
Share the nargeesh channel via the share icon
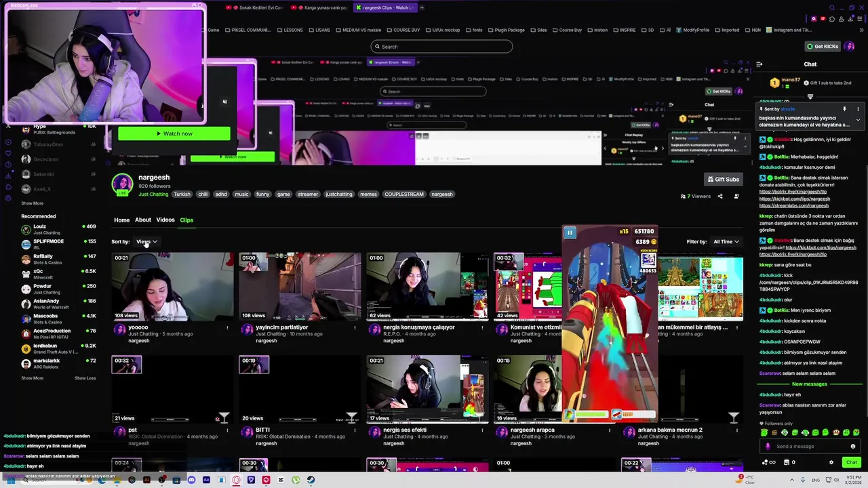(x=720, y=197)
